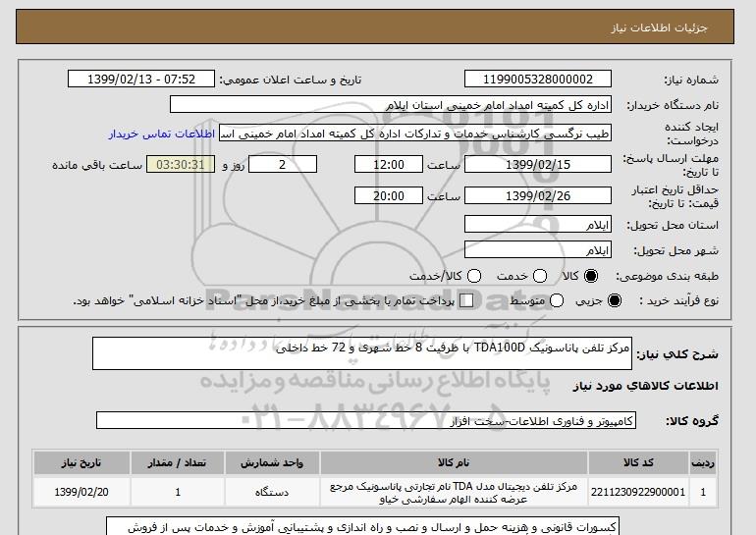Click the request number field 1199005328000002
Image resolution: width=756 pixels, height=535 pixels.
point(538,80)
